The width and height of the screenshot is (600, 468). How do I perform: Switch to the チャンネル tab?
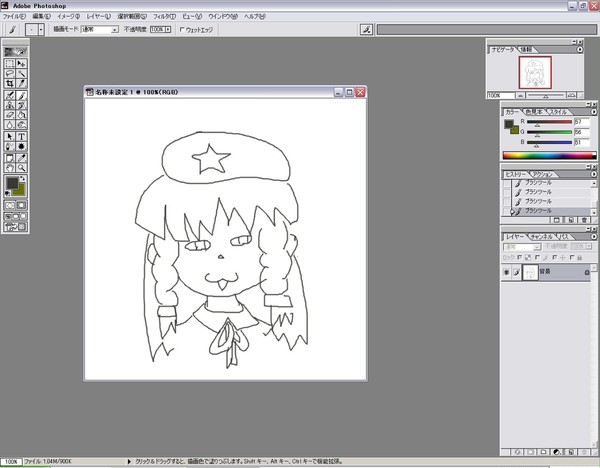(x=541, y=237)
